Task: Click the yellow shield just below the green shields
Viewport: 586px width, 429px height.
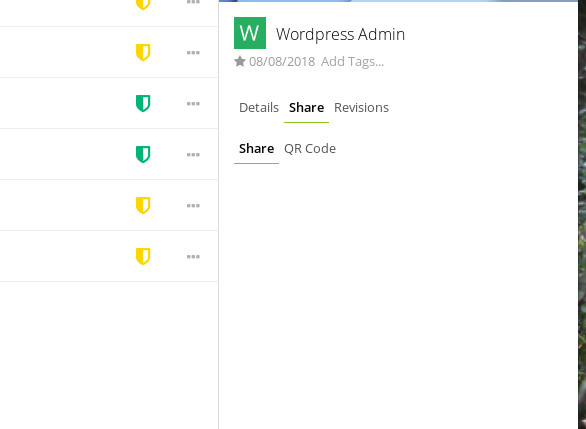Action: pos(143,206)
